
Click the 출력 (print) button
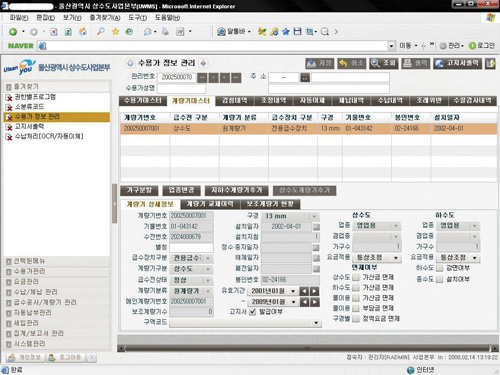coord(415,63)
